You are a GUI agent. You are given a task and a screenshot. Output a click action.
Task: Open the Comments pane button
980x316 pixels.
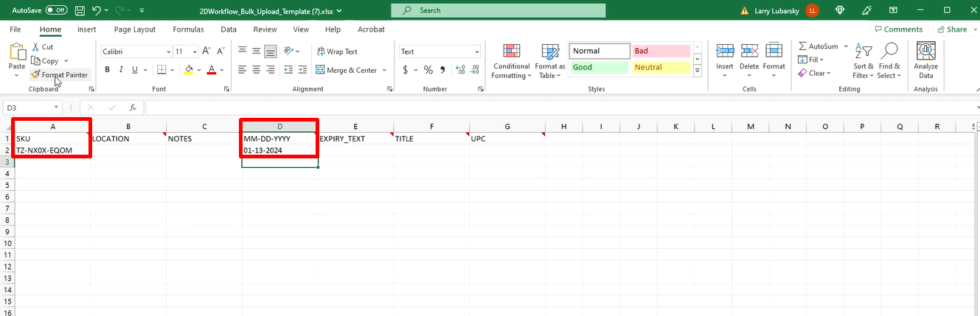(x=898, y=29)
